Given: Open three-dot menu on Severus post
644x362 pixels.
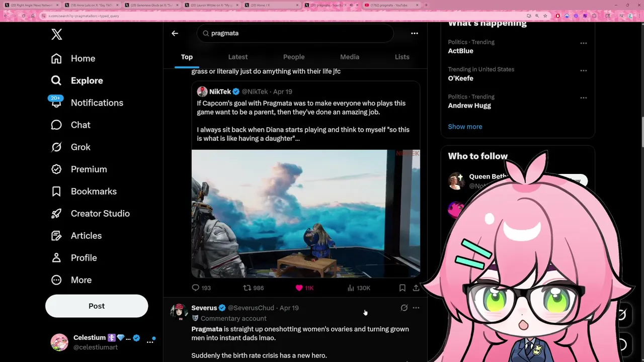Looking at the screenshot, I should click(416, 308).
